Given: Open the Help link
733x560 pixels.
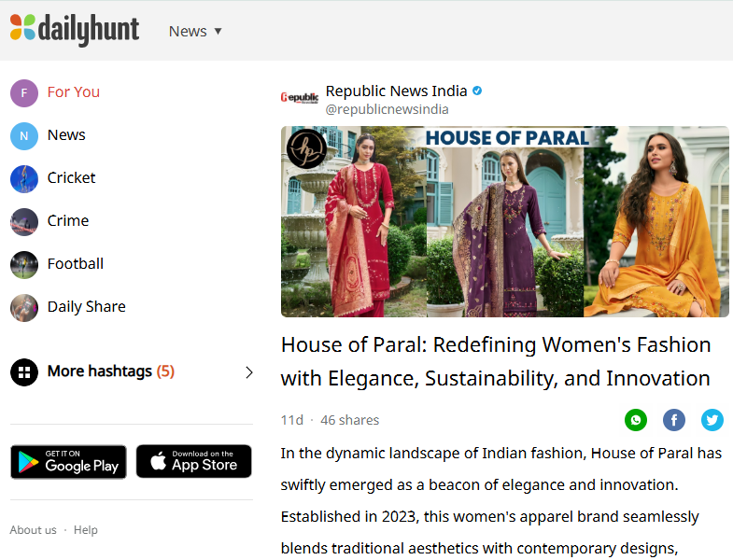Looking at the screenshot, I should click(x=86, y=530).
